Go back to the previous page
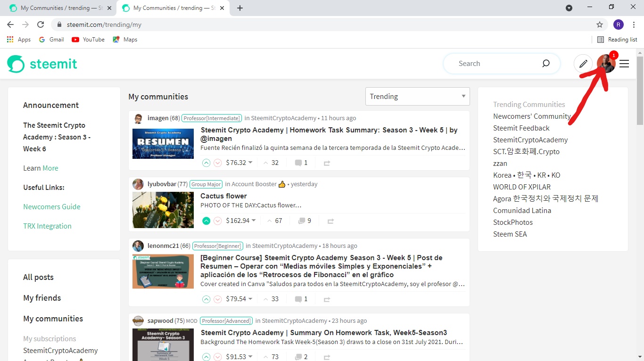This screenshot has width=644, height=361. 10,25
